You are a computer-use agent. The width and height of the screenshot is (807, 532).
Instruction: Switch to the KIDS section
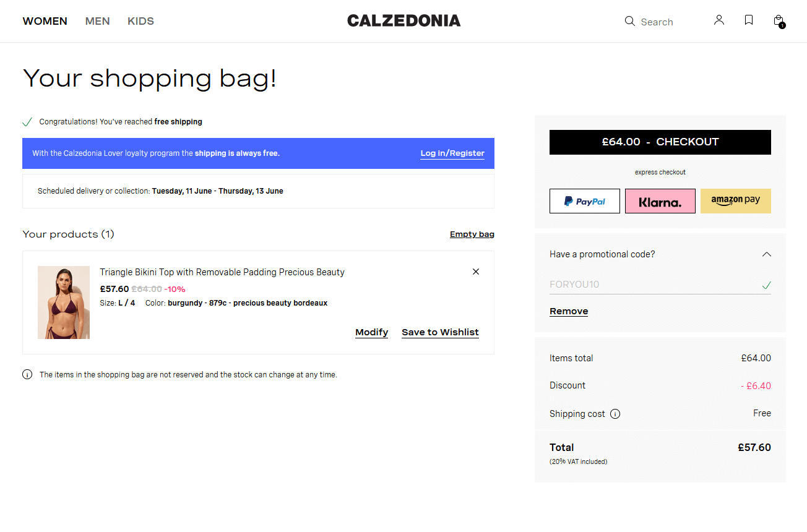(140, 20)
